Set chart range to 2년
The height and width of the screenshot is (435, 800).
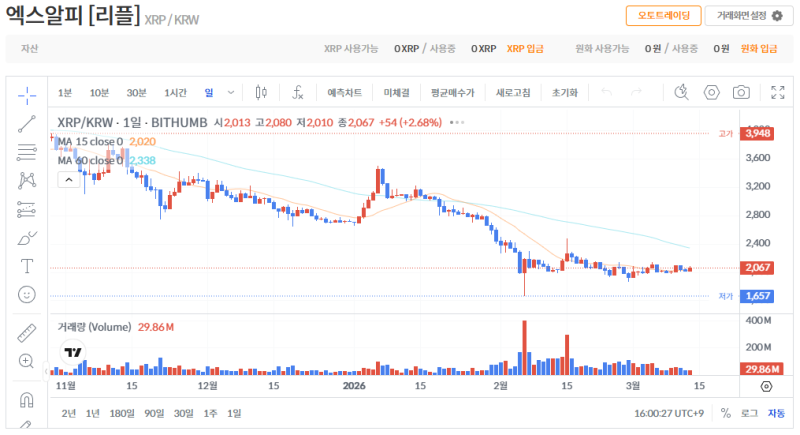point(68,413)
